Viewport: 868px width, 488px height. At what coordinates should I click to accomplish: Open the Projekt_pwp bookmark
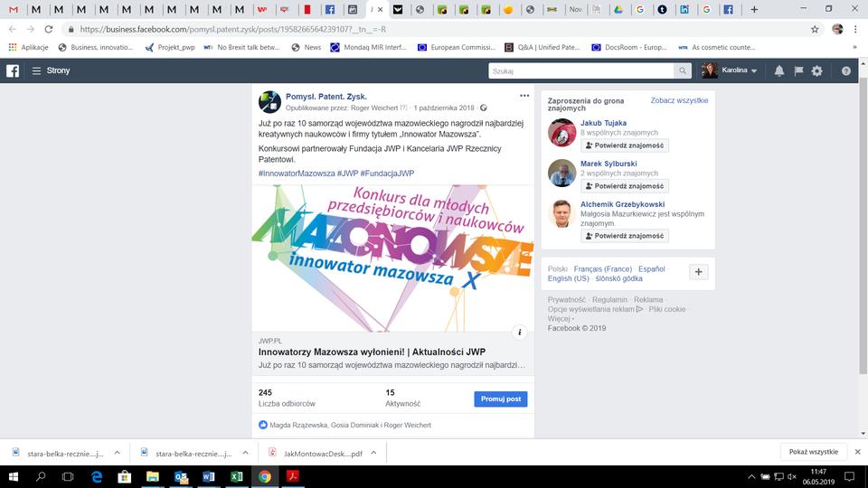(x=170, y=48)
